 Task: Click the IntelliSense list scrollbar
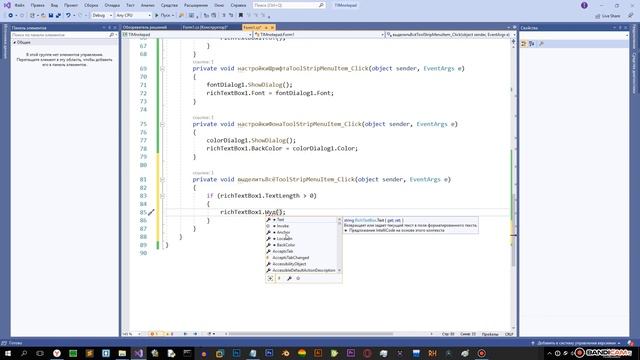[340, 245]
